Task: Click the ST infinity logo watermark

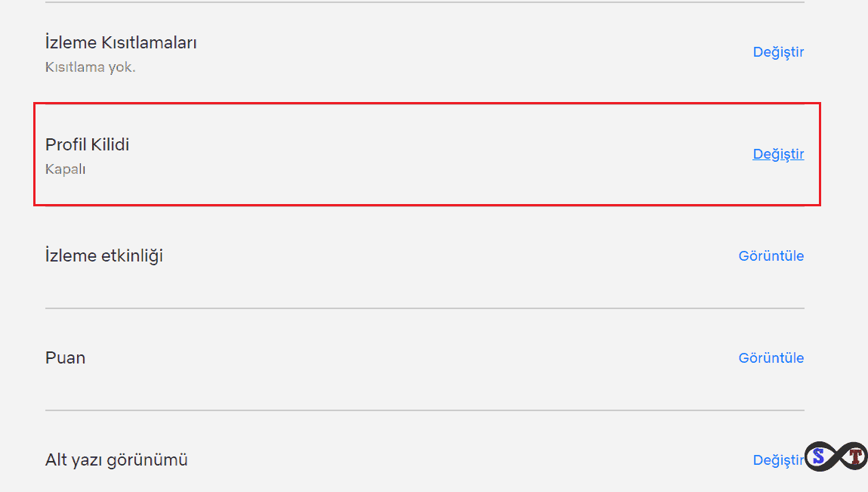Action: point(836,456)
